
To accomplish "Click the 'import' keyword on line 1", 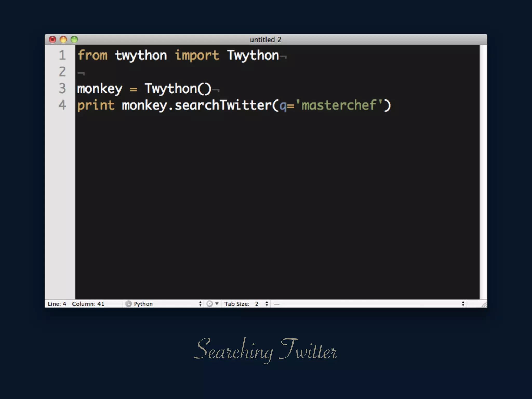I will [x=197, y=56].
